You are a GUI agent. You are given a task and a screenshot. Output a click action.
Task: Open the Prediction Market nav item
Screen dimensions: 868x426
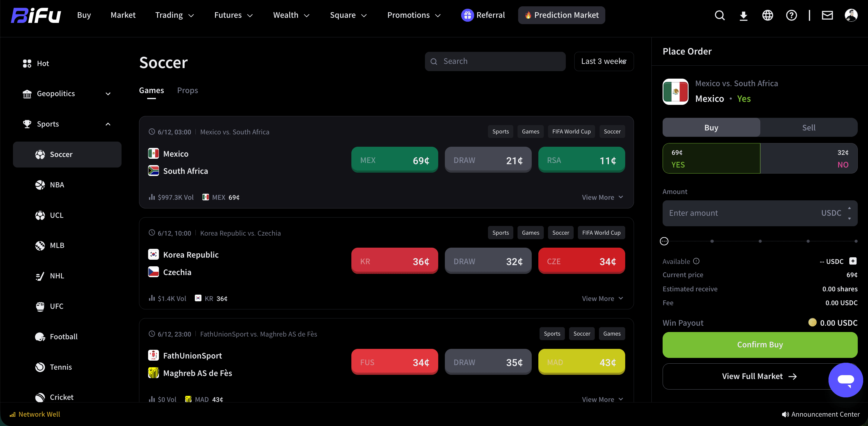point(561,15)
